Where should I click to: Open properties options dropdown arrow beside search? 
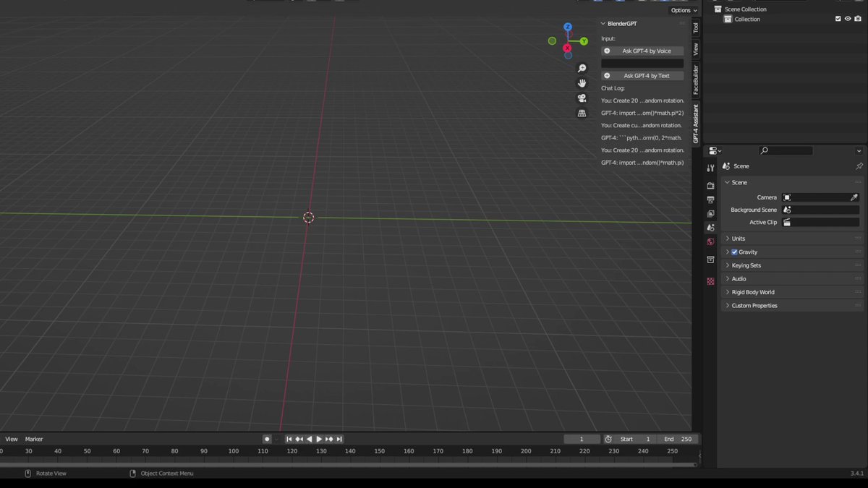pos(859,151)
